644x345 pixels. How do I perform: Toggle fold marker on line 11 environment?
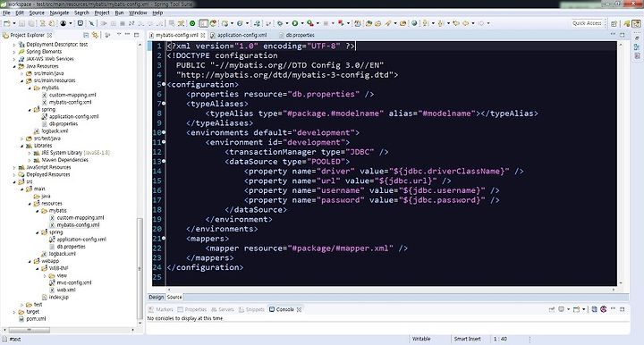pos(164,142)
